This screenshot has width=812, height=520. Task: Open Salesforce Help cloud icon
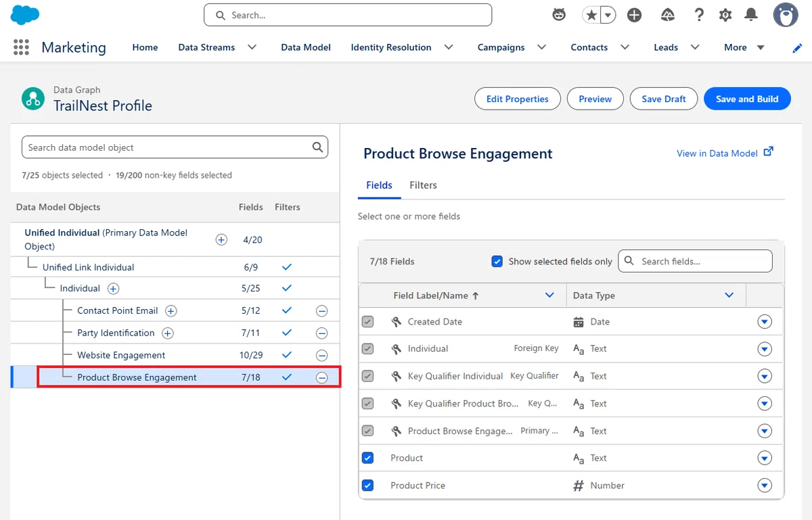tap(667, 15)
